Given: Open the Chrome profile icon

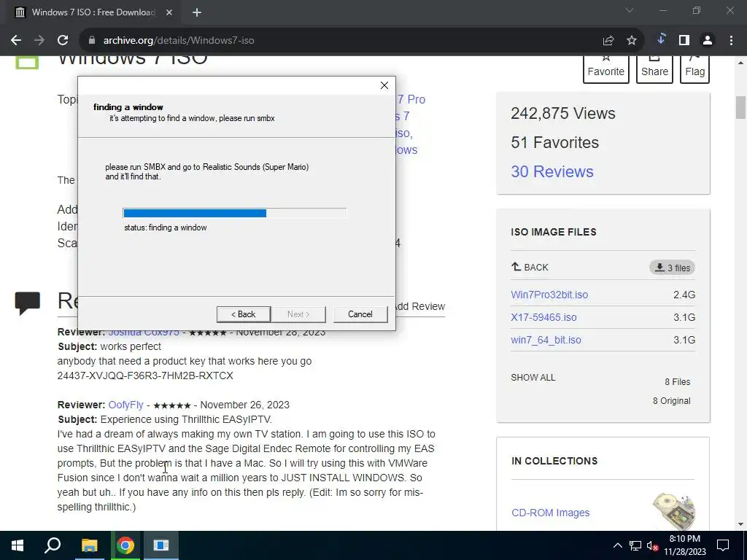Looking at the screenshot, I should (x=708, y=41).
